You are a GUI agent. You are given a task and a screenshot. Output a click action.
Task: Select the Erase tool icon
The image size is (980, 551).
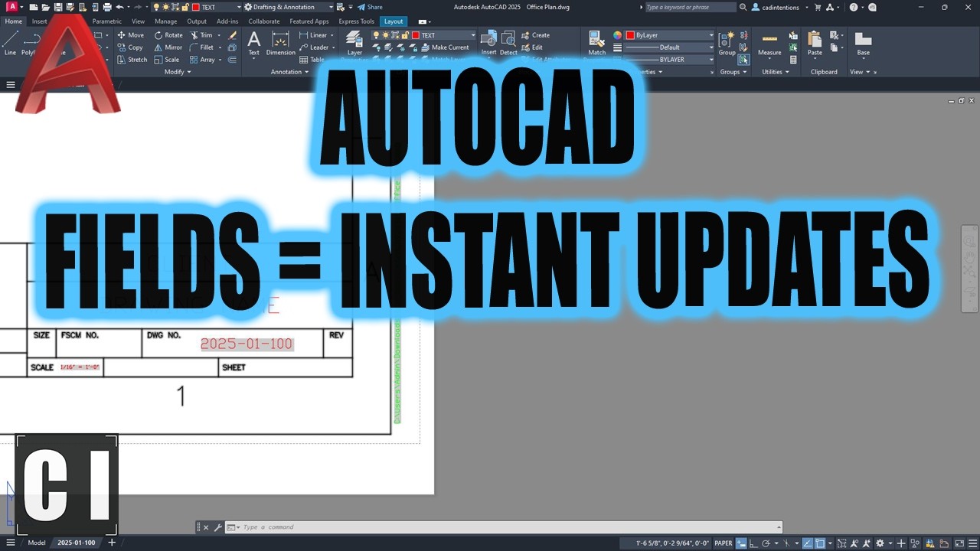[x=233, y=35]
